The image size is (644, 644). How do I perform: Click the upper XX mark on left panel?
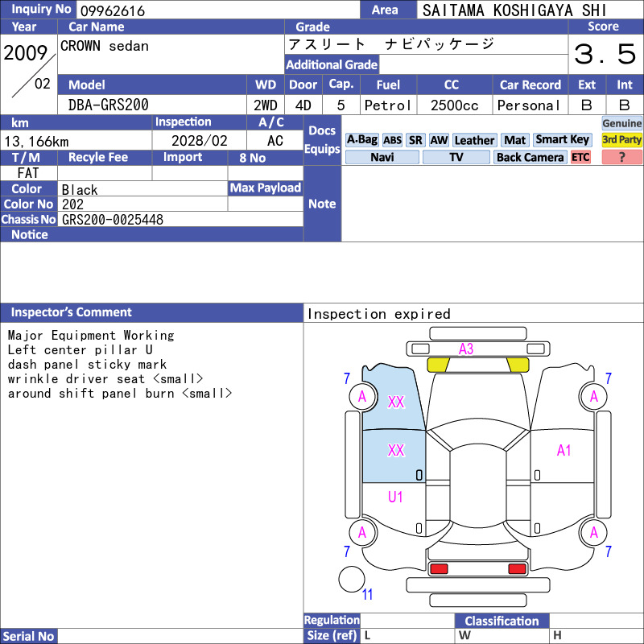point(396,402)
